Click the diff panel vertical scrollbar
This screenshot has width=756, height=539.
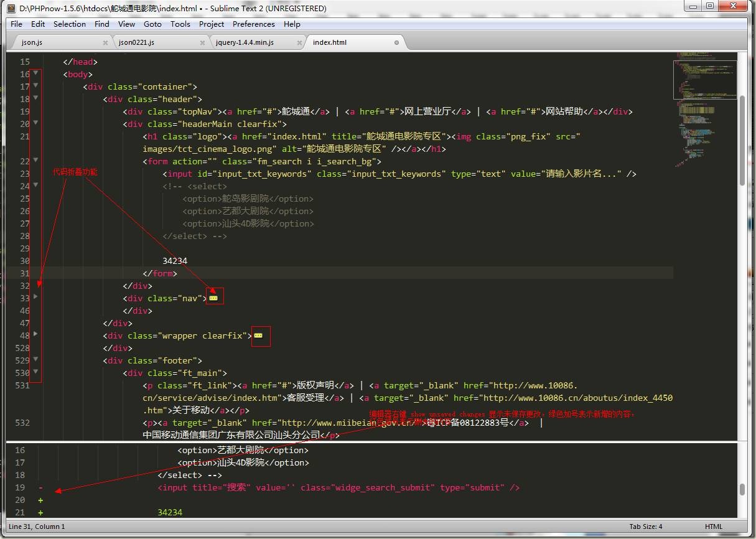pos(742,489)
